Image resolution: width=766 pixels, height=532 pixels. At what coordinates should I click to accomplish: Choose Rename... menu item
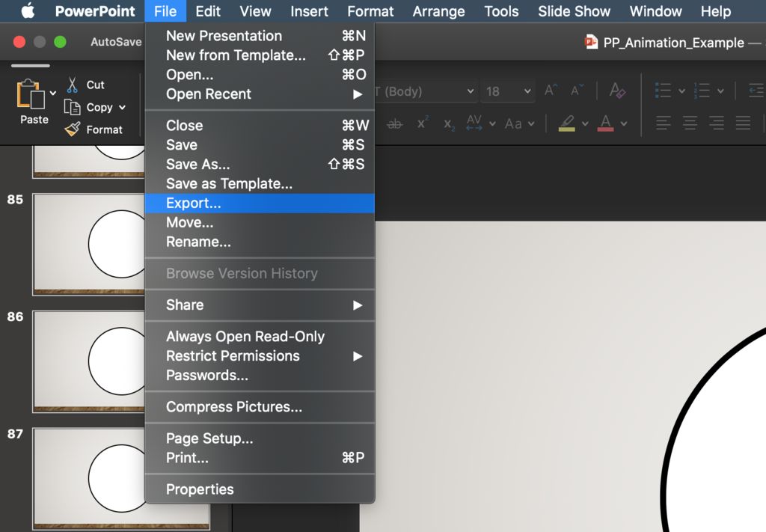[260, 242]
